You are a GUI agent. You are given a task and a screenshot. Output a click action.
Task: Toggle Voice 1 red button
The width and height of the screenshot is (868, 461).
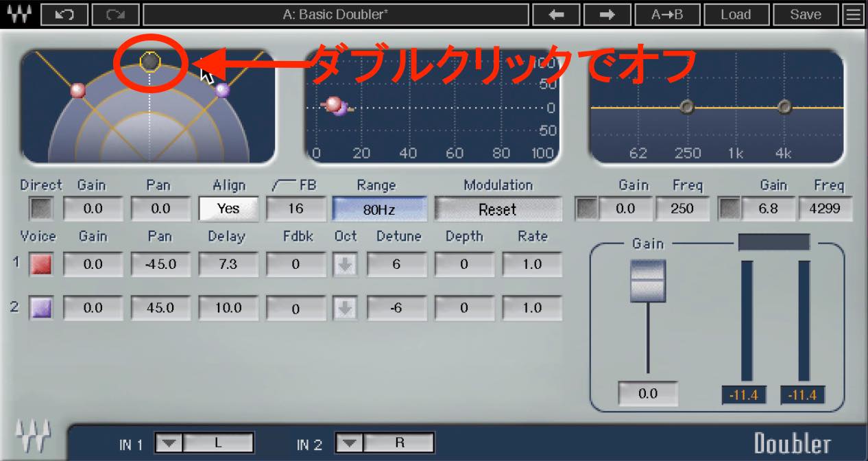click(40, 265)
